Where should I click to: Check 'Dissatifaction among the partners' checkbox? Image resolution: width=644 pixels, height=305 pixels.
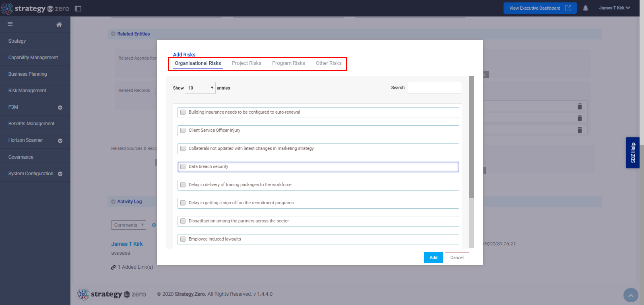click(x=183, y=221)
